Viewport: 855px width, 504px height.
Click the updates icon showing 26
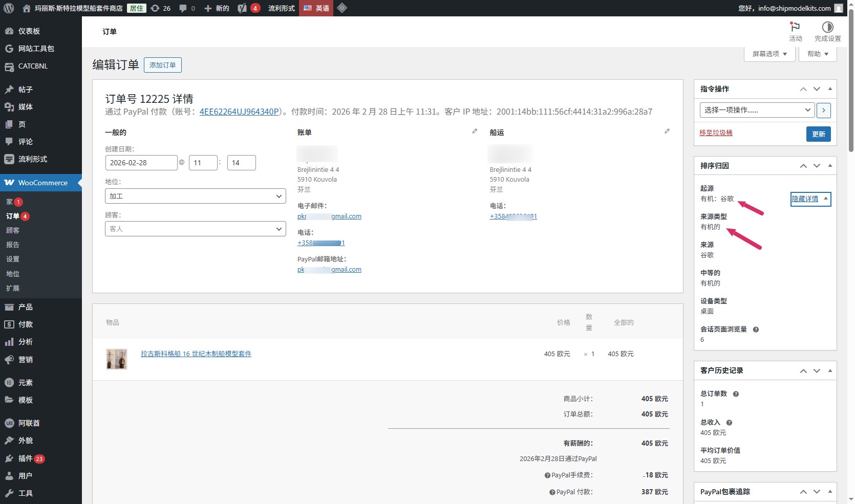click(155, 8)
